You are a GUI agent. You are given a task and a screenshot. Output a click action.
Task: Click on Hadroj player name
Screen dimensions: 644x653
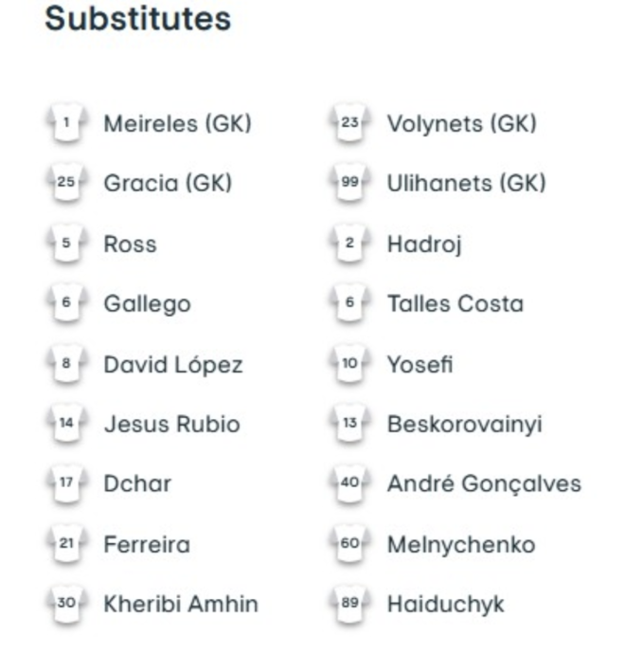click(423, 245)
